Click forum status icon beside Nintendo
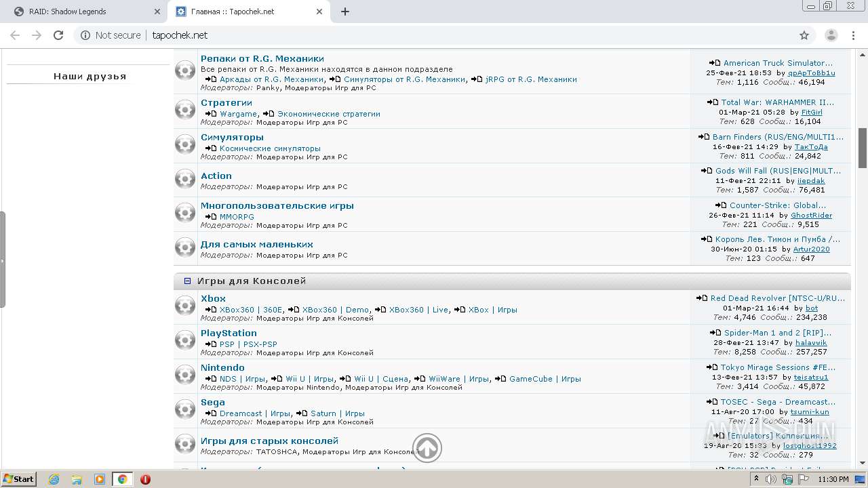Viewport: 868px width, 488px height. [185, 375]
